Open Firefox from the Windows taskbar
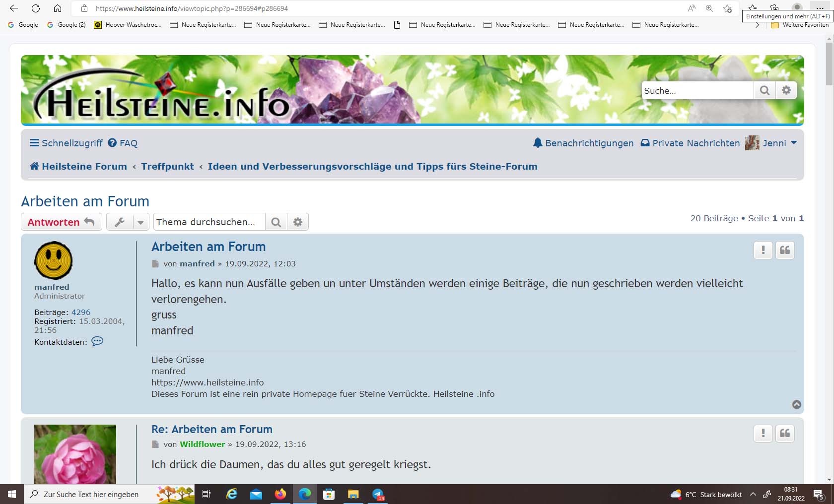 click(x=280, y=494)
